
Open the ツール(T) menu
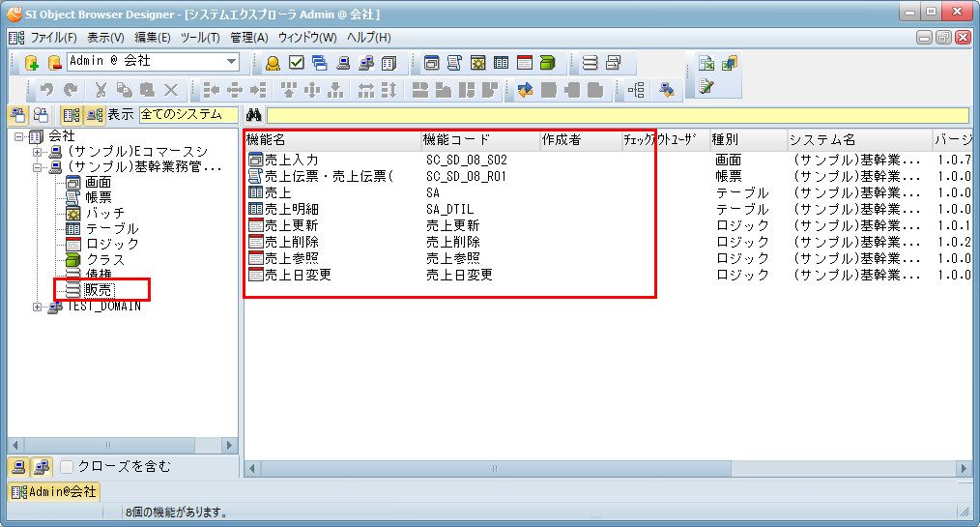pos(200,38)
